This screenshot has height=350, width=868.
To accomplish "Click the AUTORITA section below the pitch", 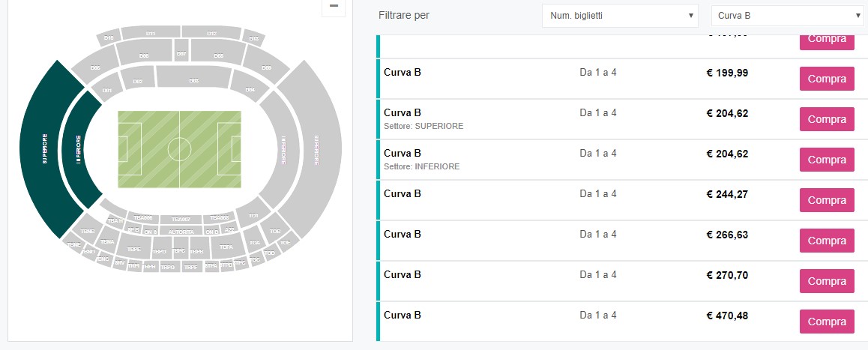I will [x=181, y=232].
